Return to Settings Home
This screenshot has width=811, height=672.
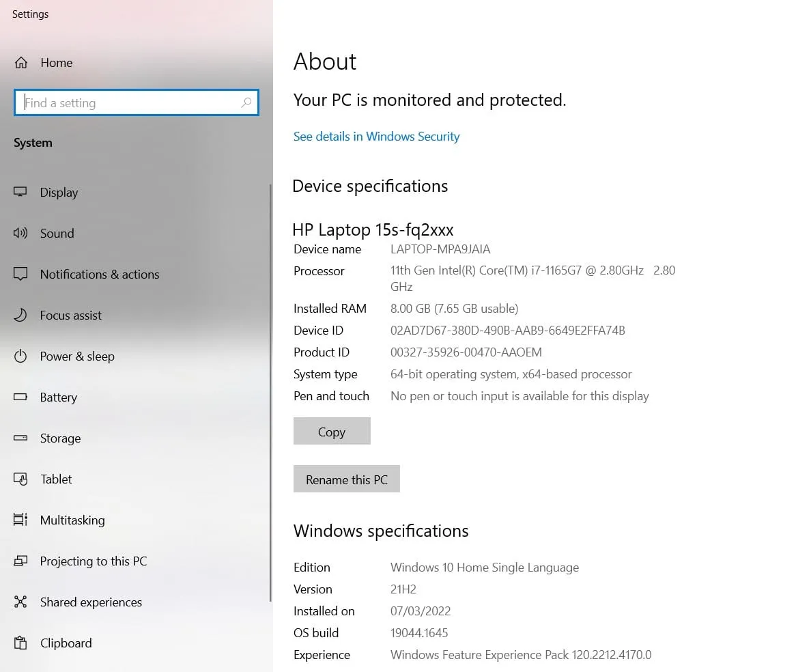point(56,62)
